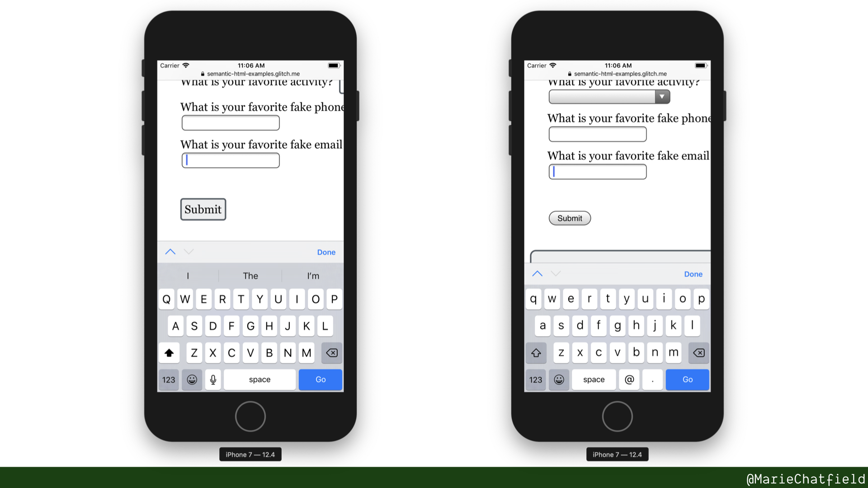
Task: Select the favorite activity dropdown
Action: tap(609, 97)
